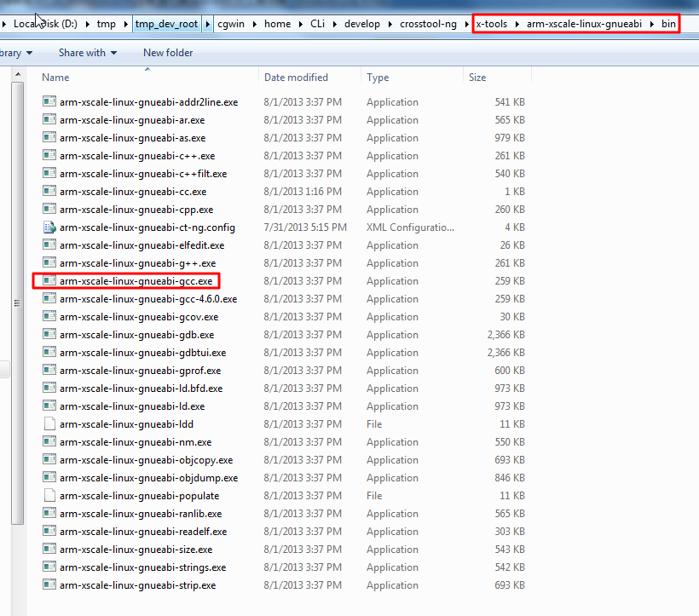Image resolution: width=699 pixels, height=616 pixels.
Task: Click the navigation pane vertical scrollbar thumb
Action: tap(17, 302)
